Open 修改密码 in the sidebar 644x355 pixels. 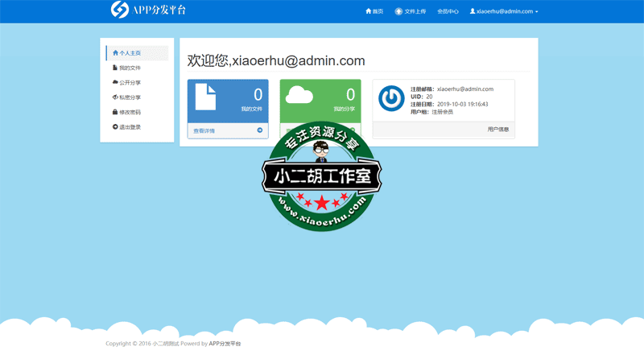[x=129, y=112]
